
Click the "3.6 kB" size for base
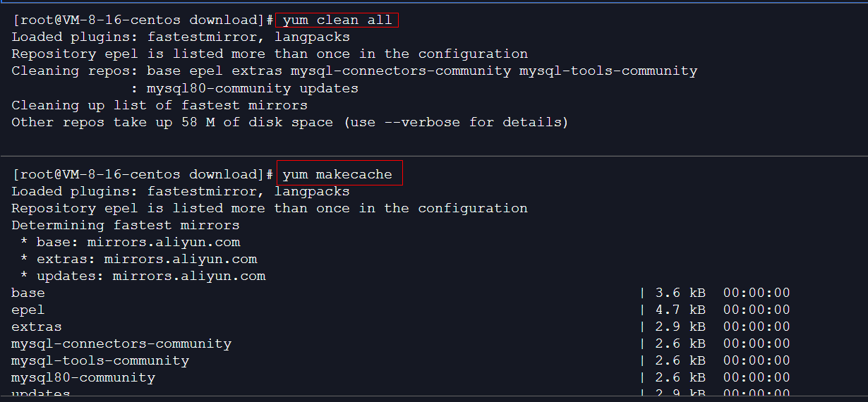click(x=680, y=293)
